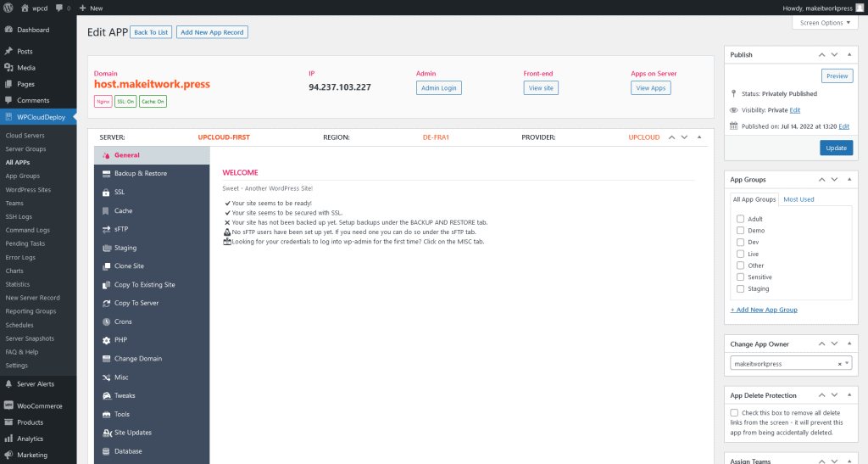Click the View site button
Image resolution: width=868 pixels, height=464 pixels.
(x=541, y=87)
